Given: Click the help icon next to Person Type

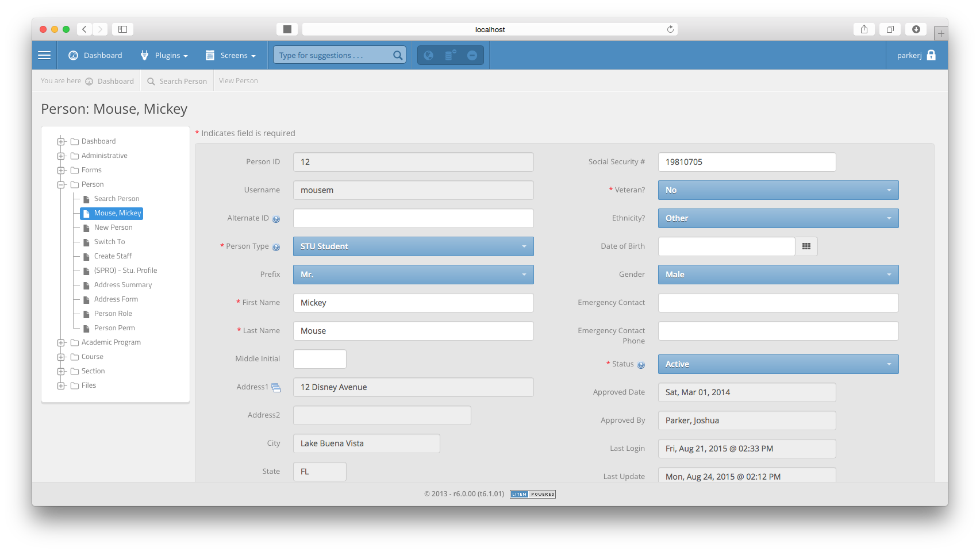Looking at the screenshot, I should point(276,246).
